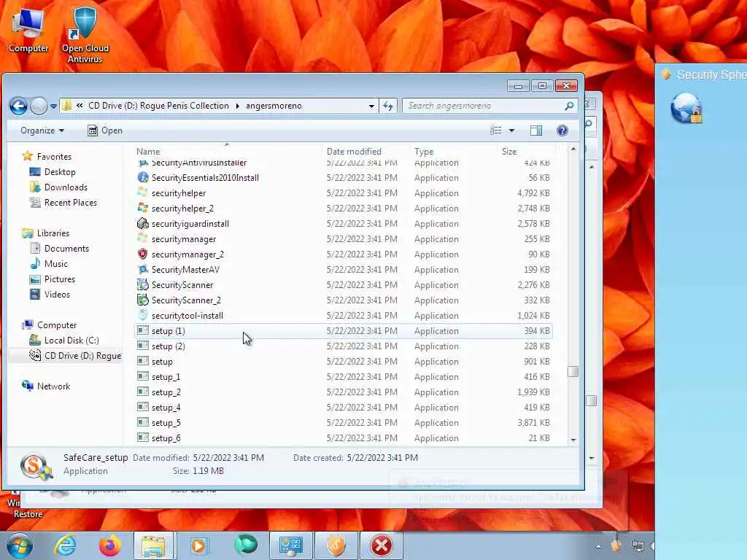Open Local Disk (C:) in sidebar

(x=64, y=340)
